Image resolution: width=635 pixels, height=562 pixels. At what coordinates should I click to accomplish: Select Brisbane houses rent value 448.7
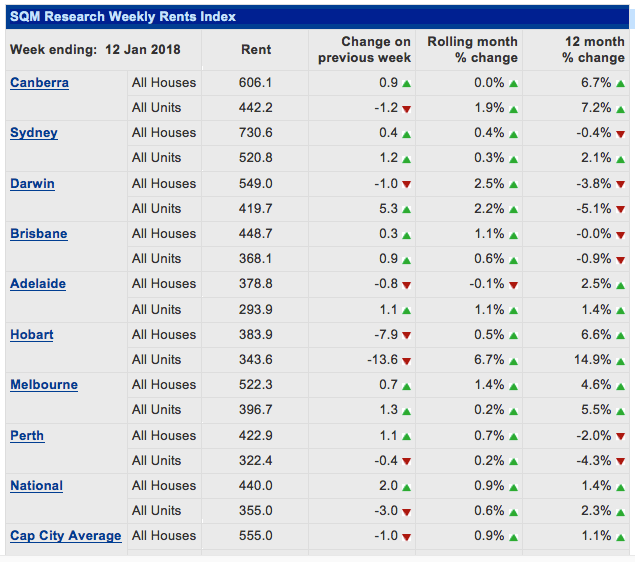pos(256,234)
